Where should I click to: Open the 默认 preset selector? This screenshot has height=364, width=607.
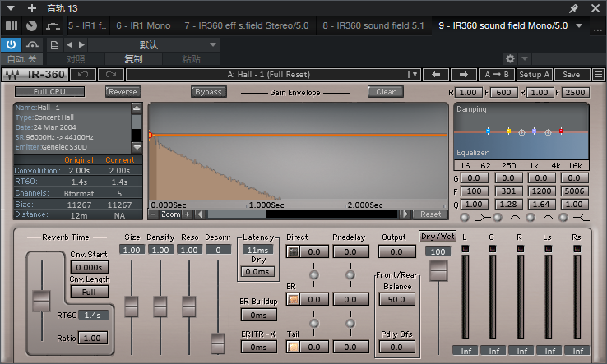tap(149, 44)
